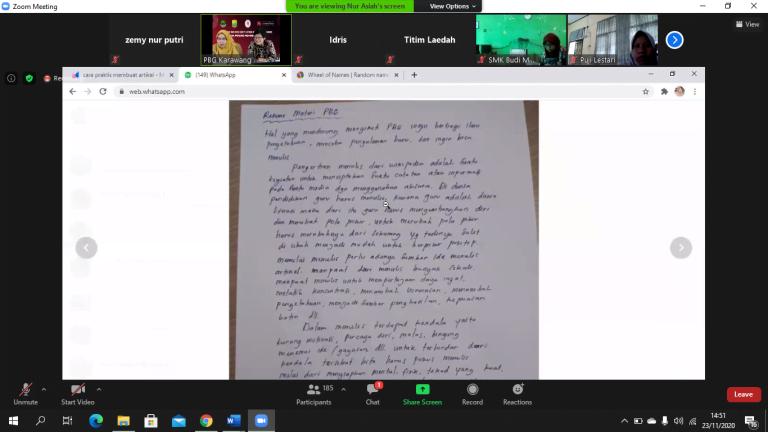Open the Participants panel

(313, 393)
